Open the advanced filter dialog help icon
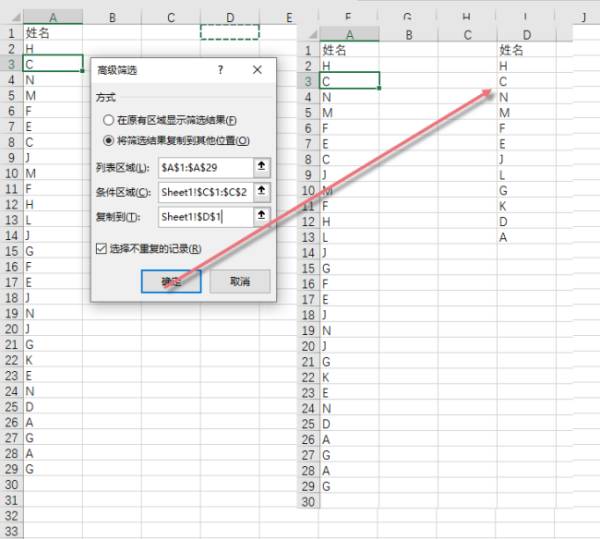 (x=220, y=70)
